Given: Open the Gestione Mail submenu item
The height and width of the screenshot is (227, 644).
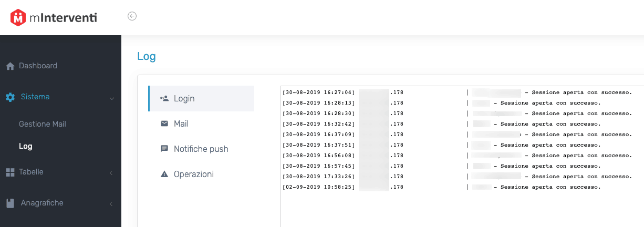Looking at the screenshot, I should point(43,124).
